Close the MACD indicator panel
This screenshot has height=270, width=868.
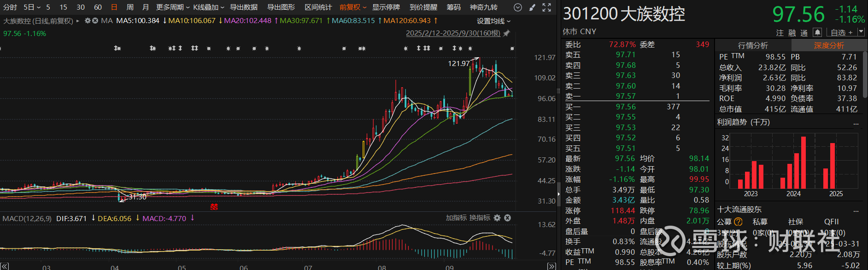[507, 218]
